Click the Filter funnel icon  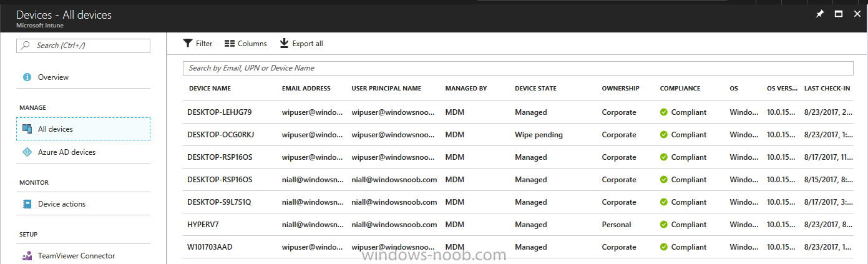point(187,44)
